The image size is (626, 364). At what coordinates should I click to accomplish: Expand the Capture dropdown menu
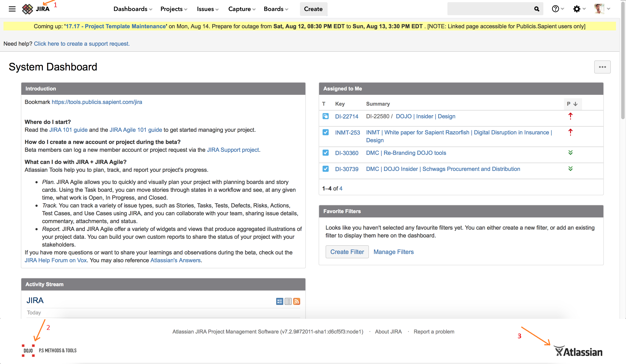(x=242, y=9)
